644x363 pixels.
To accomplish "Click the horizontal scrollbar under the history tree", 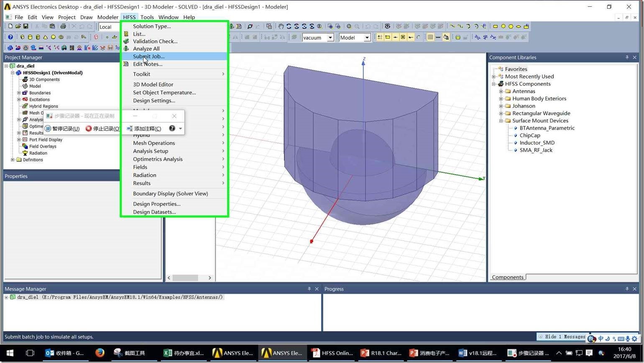I will [185, 278].
